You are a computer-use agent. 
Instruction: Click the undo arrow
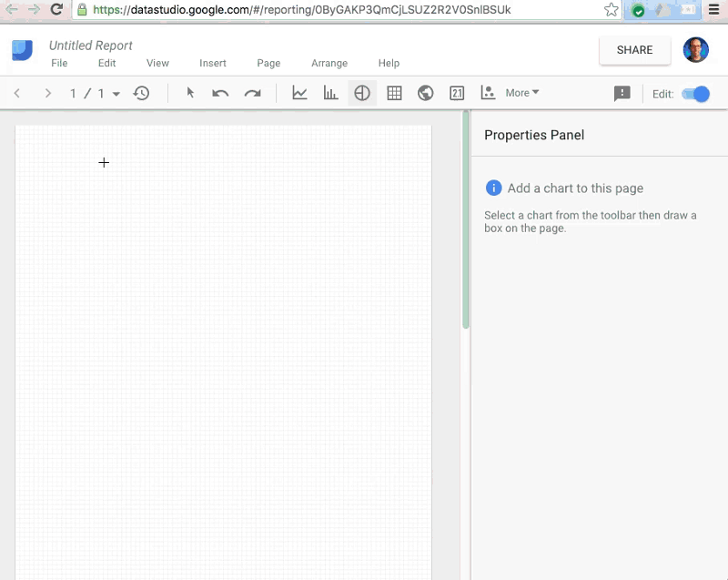pos(220,93)
